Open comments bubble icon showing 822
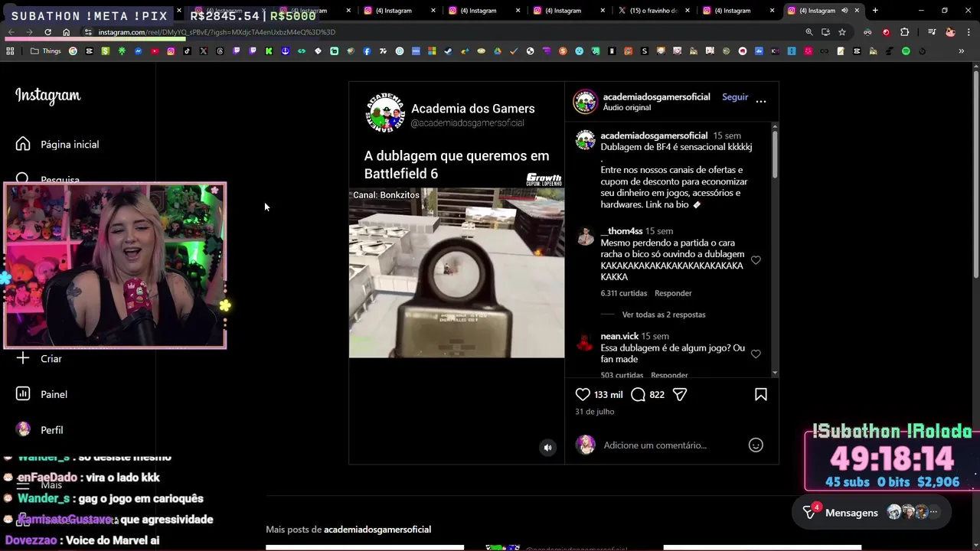This screenshot has width=980, height=551. [638, 394]
